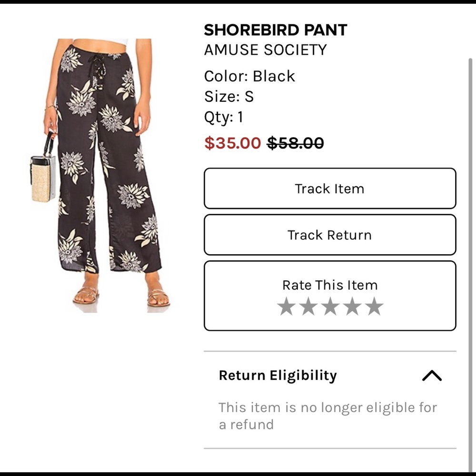This screenshot has width=476, height=476.
Task: Select the Color: Black detail line
Action: [x=249, y=76]
